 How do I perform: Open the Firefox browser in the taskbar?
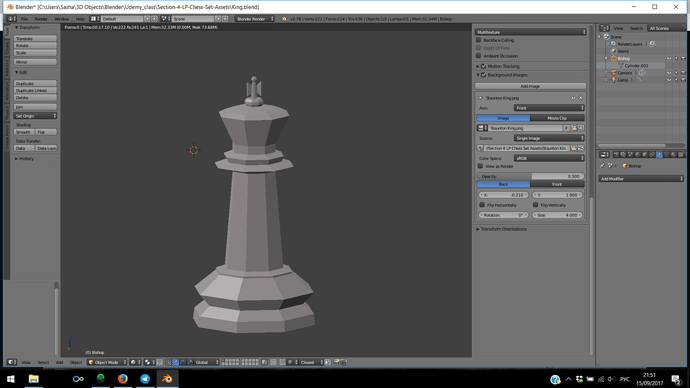click(123, 378)
